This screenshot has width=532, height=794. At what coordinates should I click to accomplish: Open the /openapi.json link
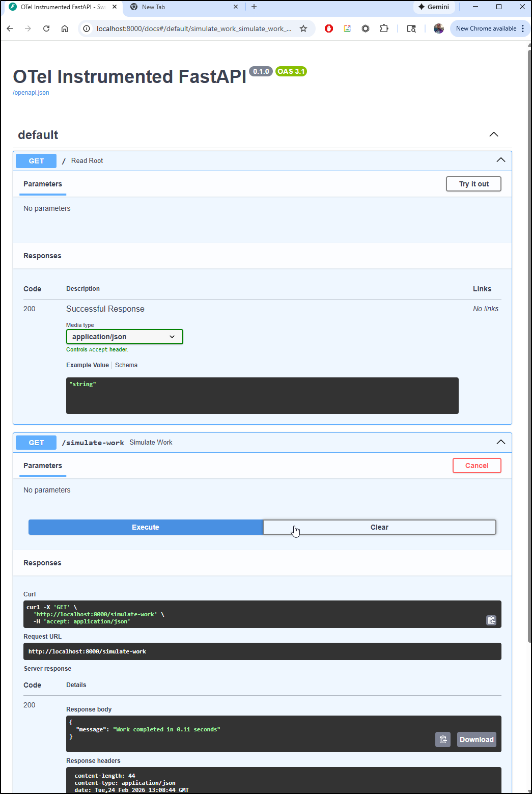[x=31, y=93]
